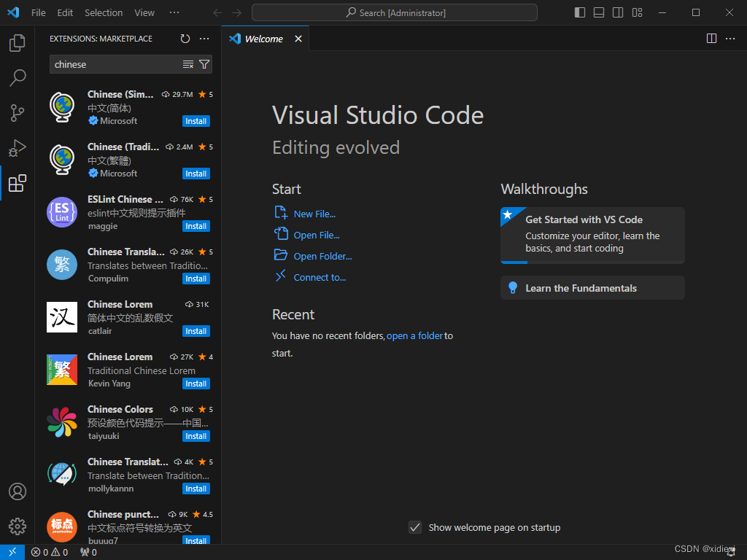
Task: Open Extensions panel more actions menu
Action: click(204, 39)
